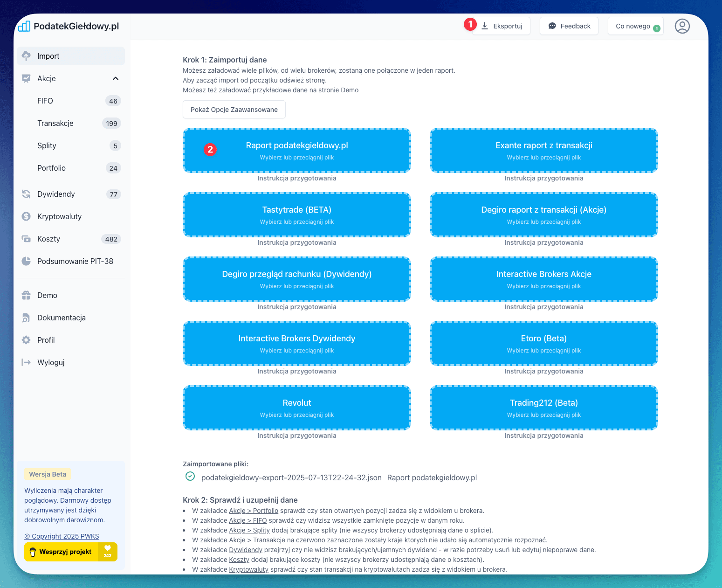Click the Demo gift icon
Image resolution: width=722 pixels, height=588 pixels.
(26, 295)
